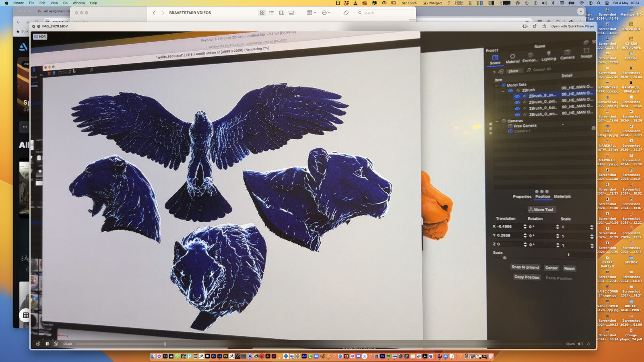
Task: Open the Share menu in Quick Look
Action: pyautogui.click(x=544, y=26)
